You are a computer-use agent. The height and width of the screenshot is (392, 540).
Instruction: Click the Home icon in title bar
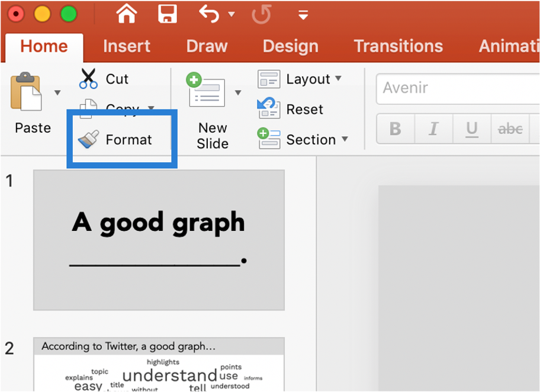coord(127,14)
